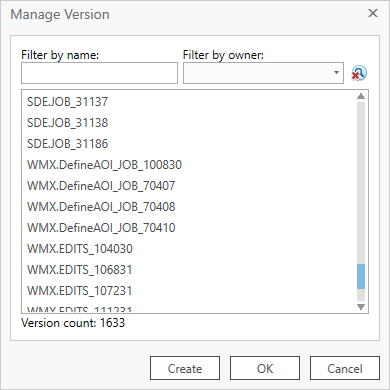Click the Create button
390x390 pixels.
(x=185, y=368)
